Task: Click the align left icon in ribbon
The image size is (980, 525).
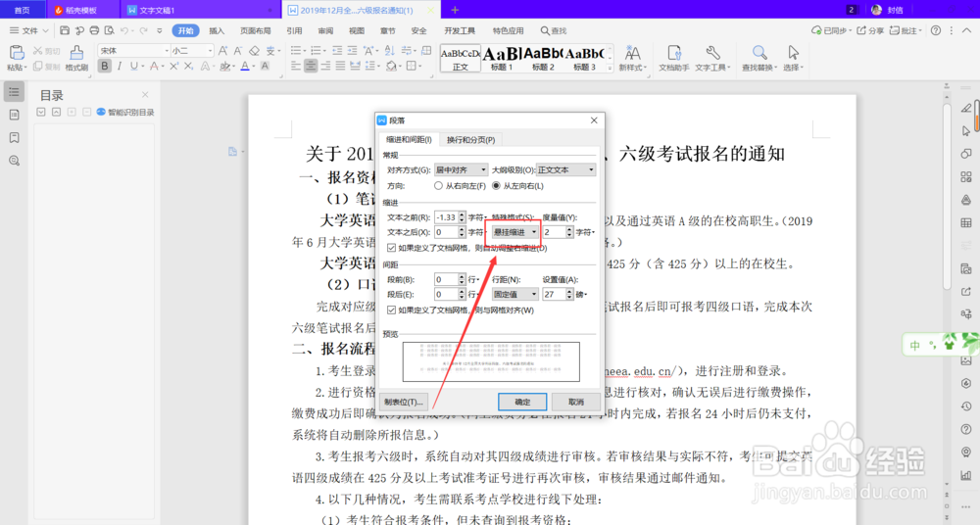Action: coord(296,66)
